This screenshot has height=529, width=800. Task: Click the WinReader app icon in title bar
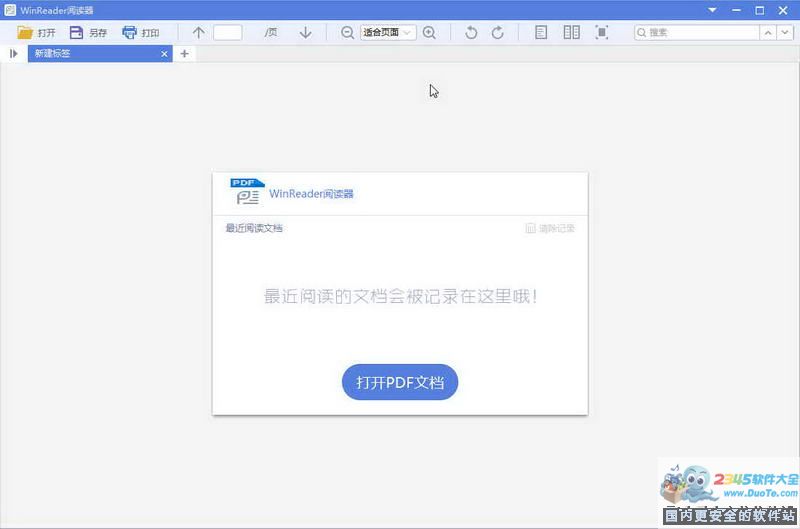(x=10, y=10)
